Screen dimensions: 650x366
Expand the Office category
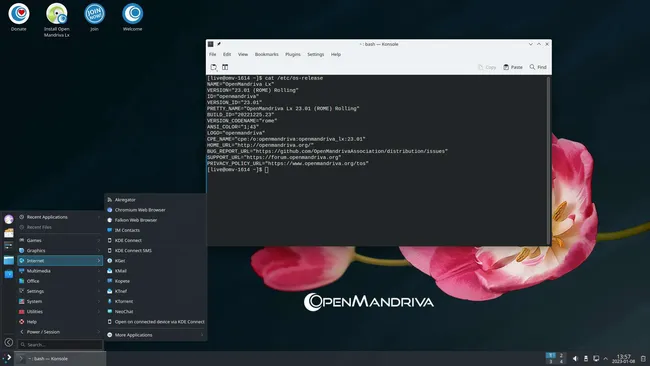pyautogui.click(x=60, y=281)
